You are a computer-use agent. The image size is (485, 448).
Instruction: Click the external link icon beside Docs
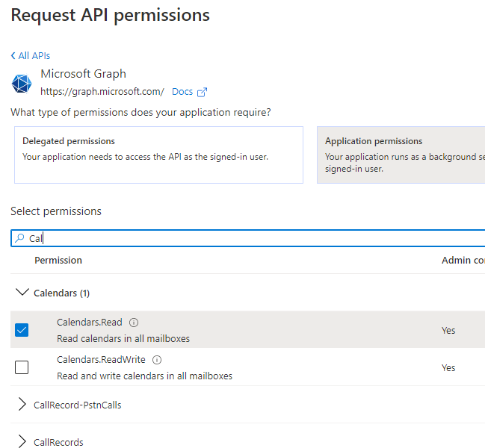[x=202, y=92]
